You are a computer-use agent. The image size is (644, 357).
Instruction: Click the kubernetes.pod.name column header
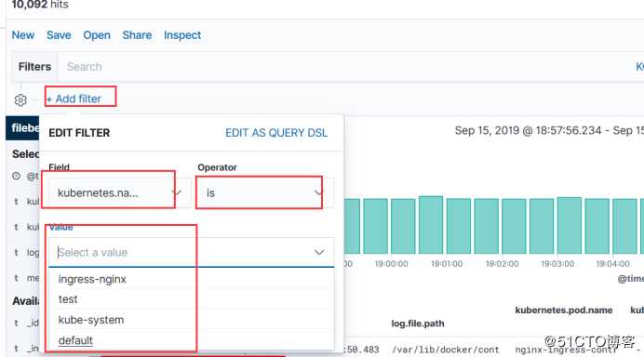click(x=564, y=311)
